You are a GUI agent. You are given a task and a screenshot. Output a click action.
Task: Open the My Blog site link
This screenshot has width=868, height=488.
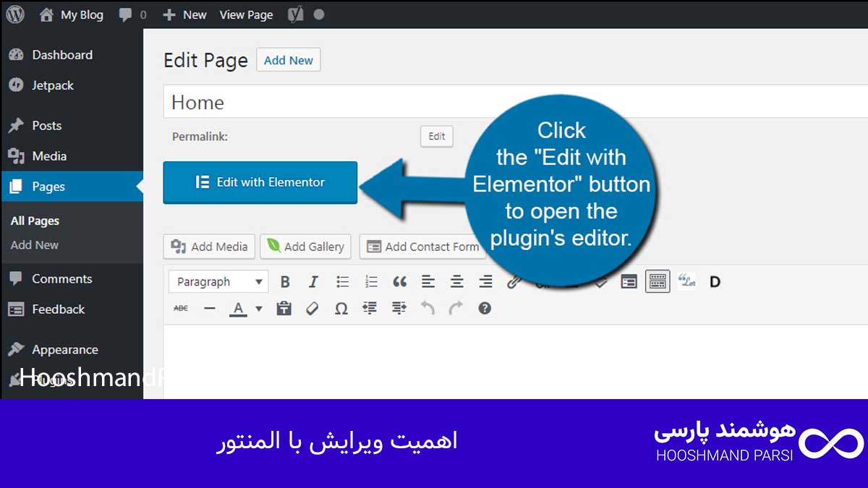(x=71, y=14)
